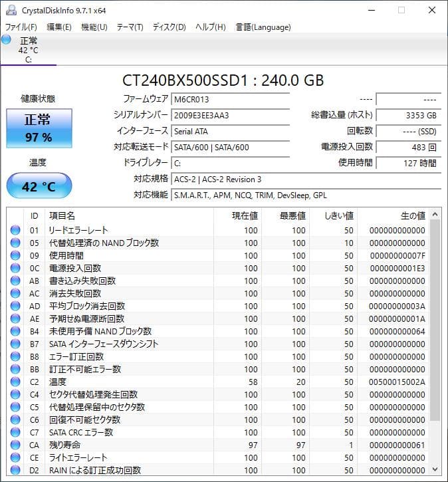This screenshot has width=448, height=482.
Task: Open the ヘルプ(H) menu
Action: [211, 27]
